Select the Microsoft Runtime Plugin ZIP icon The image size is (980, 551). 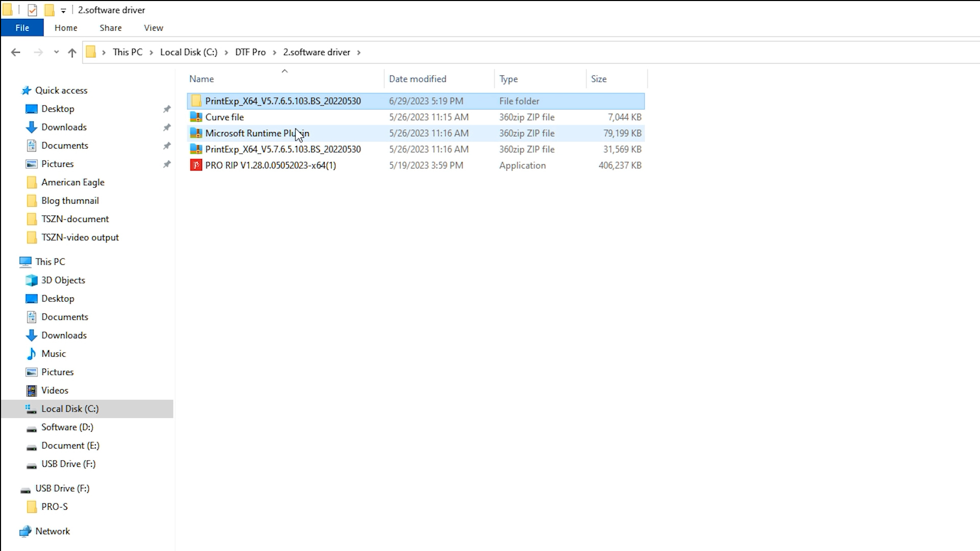pos(196,133)
